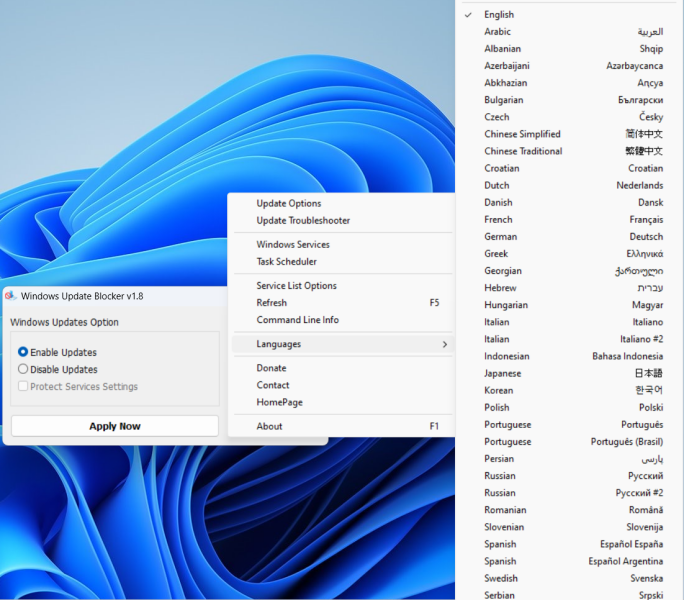Choose the Georgian language entry

(x=569, y=271)
